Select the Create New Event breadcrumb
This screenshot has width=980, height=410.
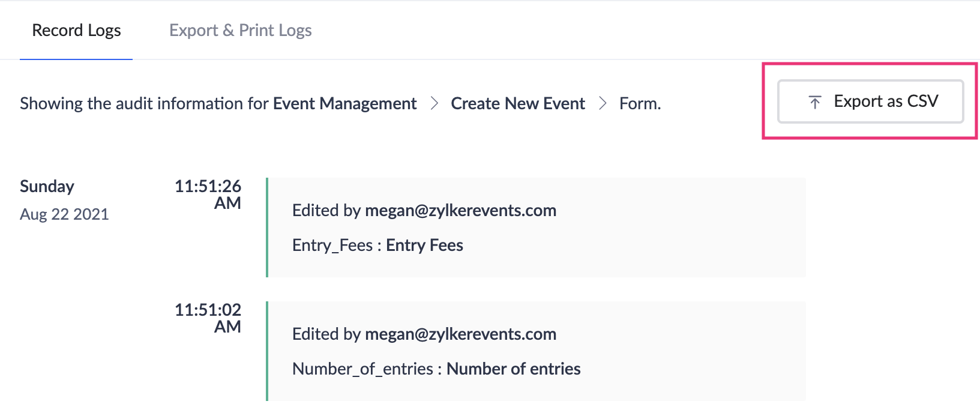pyautogui.click(x=517, y=103)
